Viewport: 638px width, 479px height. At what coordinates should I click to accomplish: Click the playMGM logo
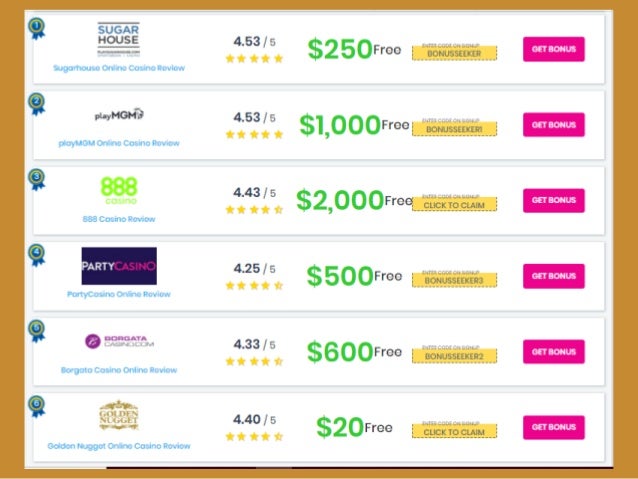pyautogui.click(x=119, y=115)
